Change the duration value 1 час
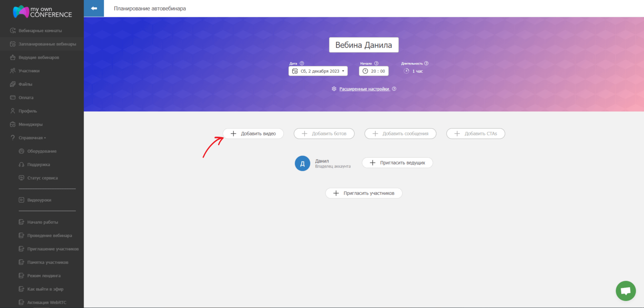 click(x=417, y=71)
